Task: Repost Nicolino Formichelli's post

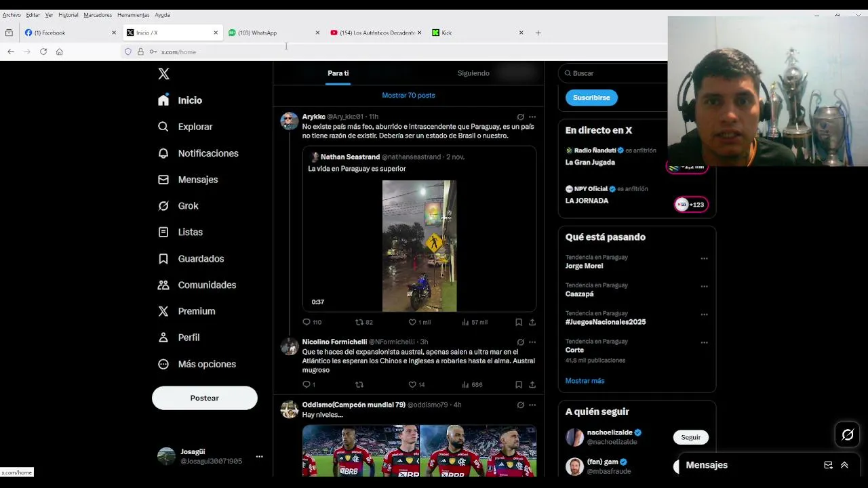Action: (x=359, y=384)
